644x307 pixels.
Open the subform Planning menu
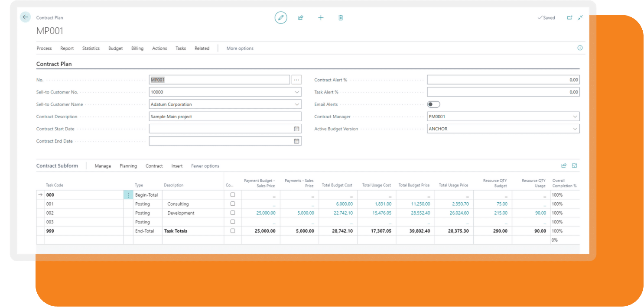(x=128, y=166)
